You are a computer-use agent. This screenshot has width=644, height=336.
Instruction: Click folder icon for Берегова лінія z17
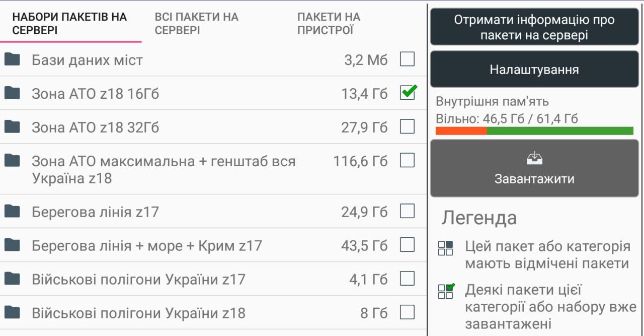pyautogui.click(x=12, y=211)
